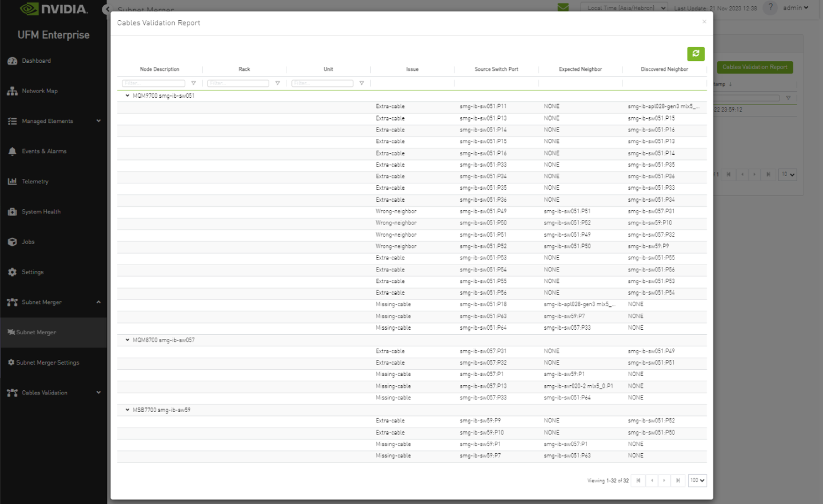Click the Cables Validation Report button

tap(754, 67)
